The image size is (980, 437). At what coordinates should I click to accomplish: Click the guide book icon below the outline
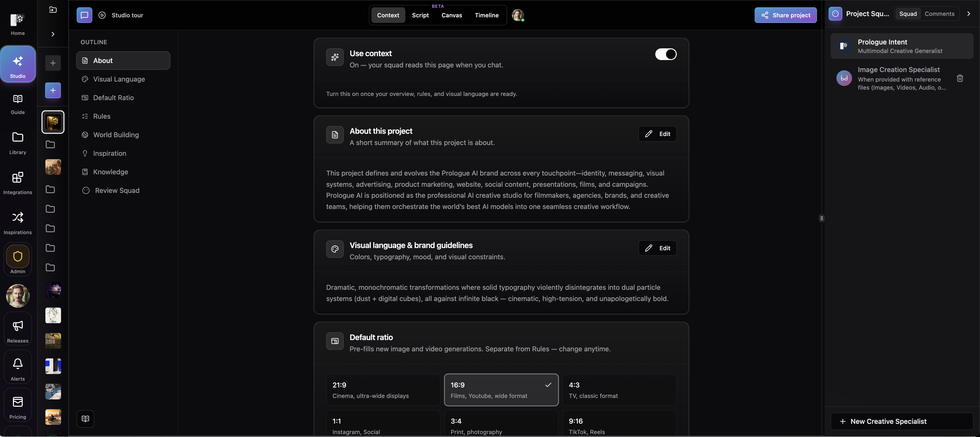click(x=85, y=419)
